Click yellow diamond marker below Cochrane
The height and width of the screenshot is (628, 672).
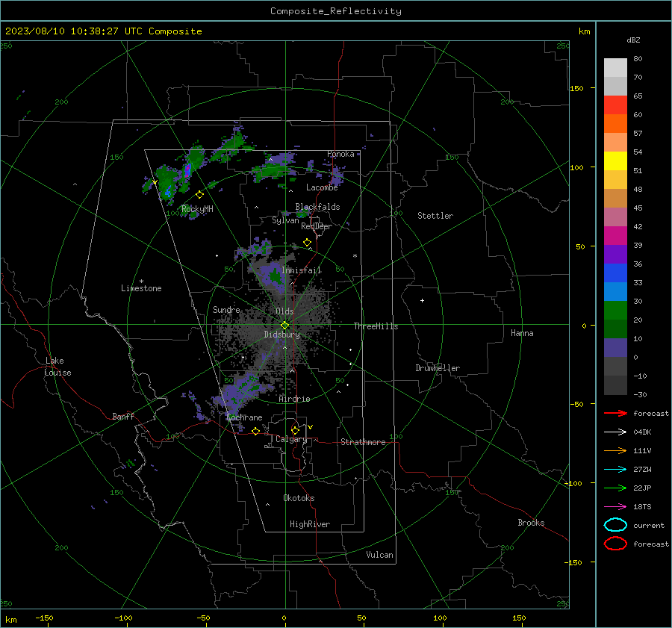tap(256, 432)
